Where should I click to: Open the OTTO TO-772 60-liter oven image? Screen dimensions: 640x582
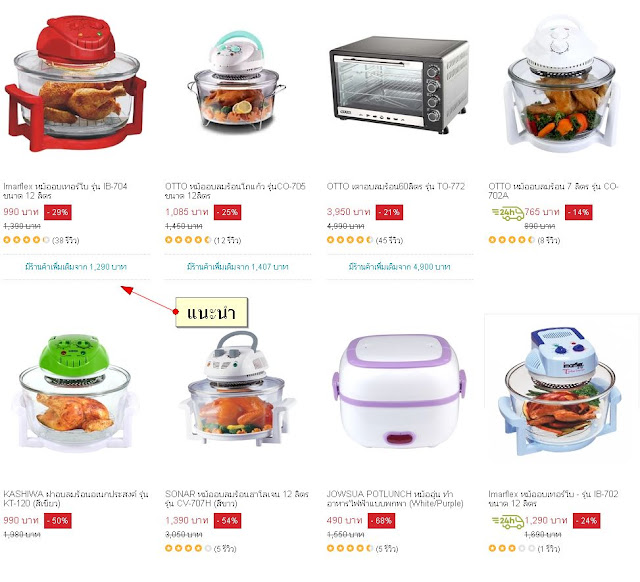tap(398, 84)
